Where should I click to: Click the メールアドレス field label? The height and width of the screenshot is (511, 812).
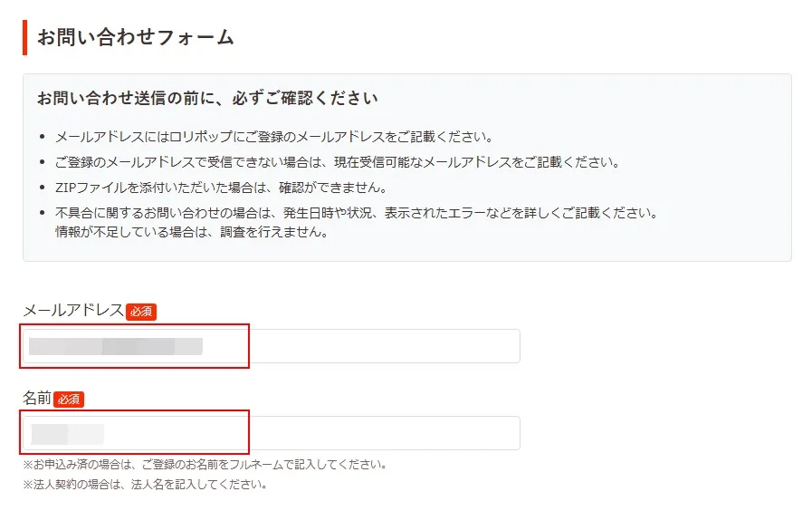(73, 311)
